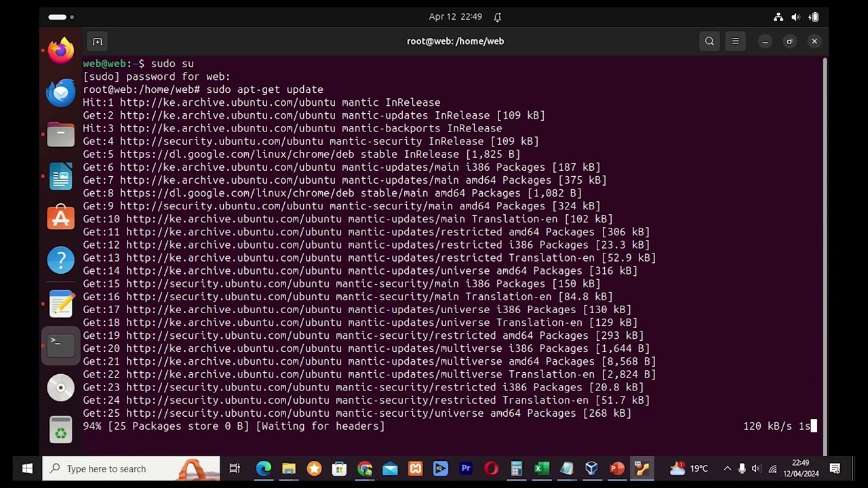Open Calculator from the taskbar
The width and height of the screenshot is (868, 488).
coord(516,468)
